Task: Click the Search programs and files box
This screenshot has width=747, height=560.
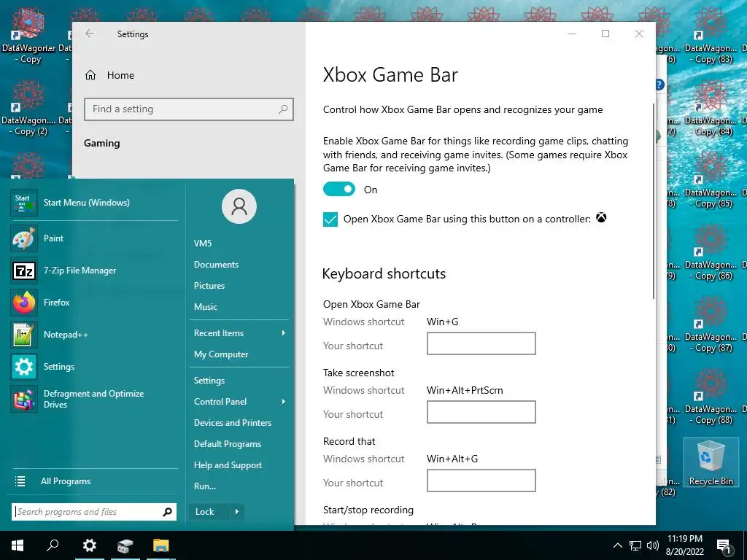Action: click(x=94, y=512)
